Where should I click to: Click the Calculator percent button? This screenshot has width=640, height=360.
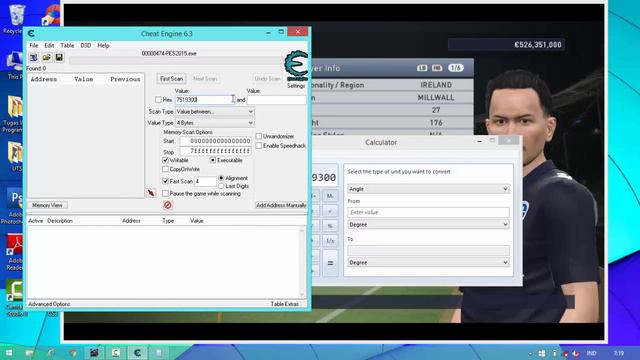tap(330, 226)
